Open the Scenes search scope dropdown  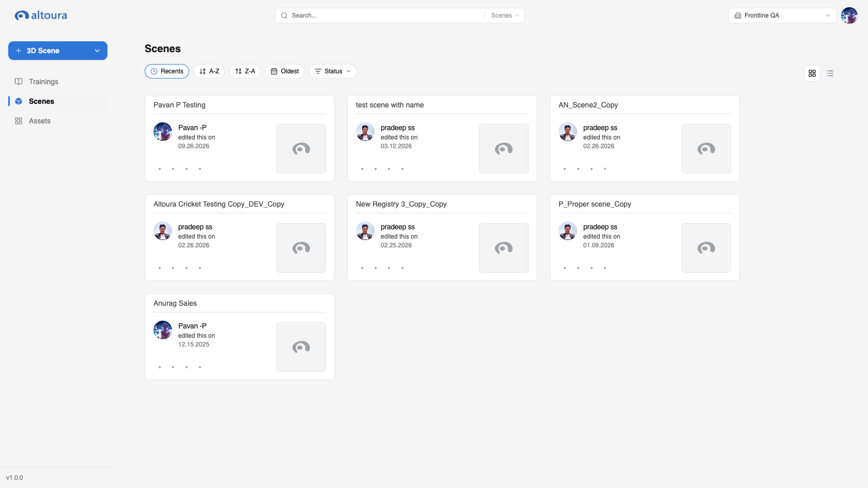[505, 15]
